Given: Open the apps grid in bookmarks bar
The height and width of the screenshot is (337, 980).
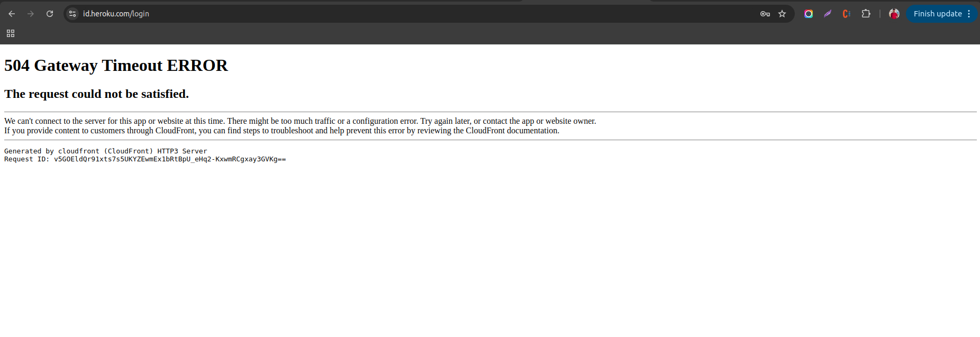Looking at the screenshot, I should (11, 33).
